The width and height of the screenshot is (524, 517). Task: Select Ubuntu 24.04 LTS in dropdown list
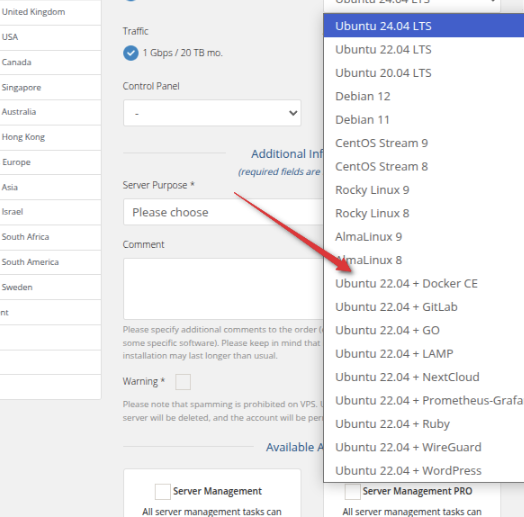[424, 26]
